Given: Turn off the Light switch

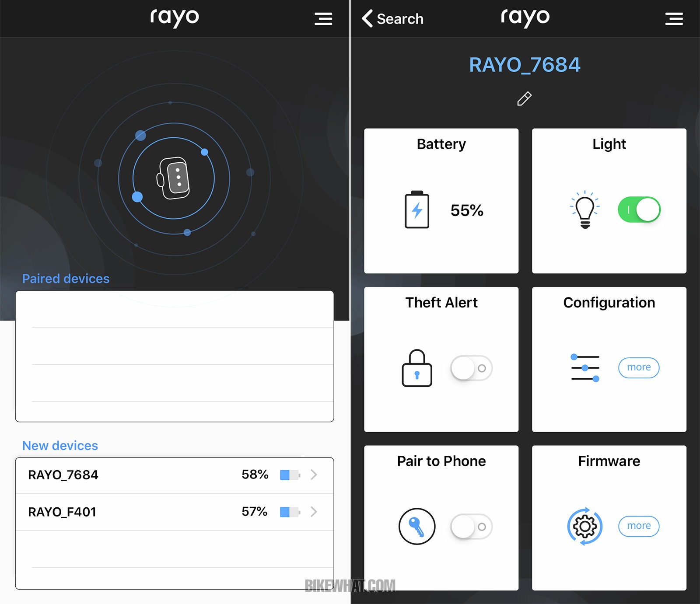Looking at the screenshot, I should (639, 209).
